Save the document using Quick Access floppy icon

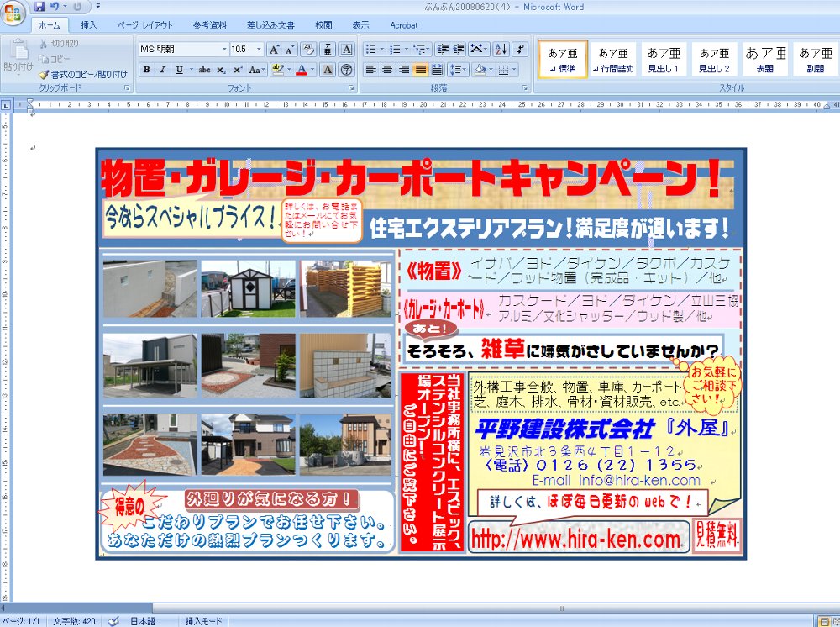coord(39,7)
